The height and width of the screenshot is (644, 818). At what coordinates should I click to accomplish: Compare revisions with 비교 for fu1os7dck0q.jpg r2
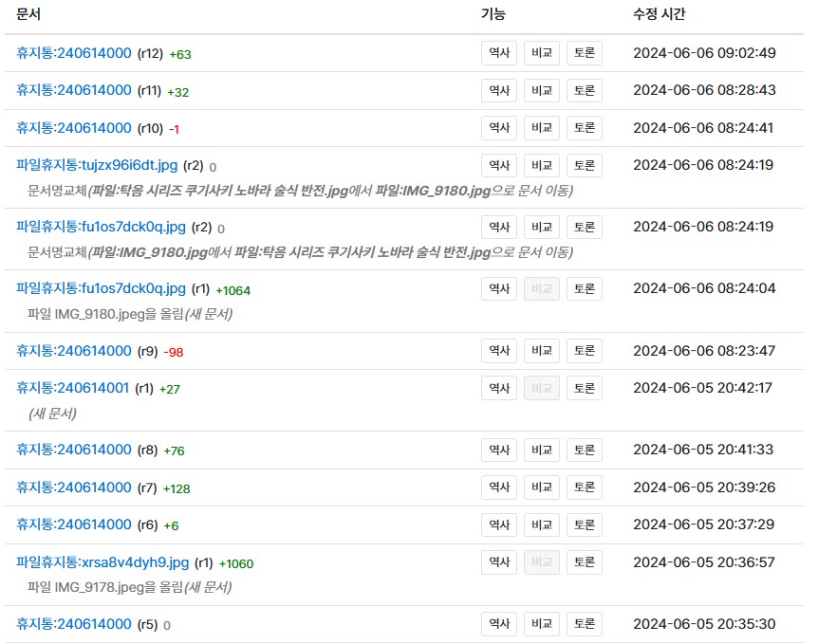541,227
